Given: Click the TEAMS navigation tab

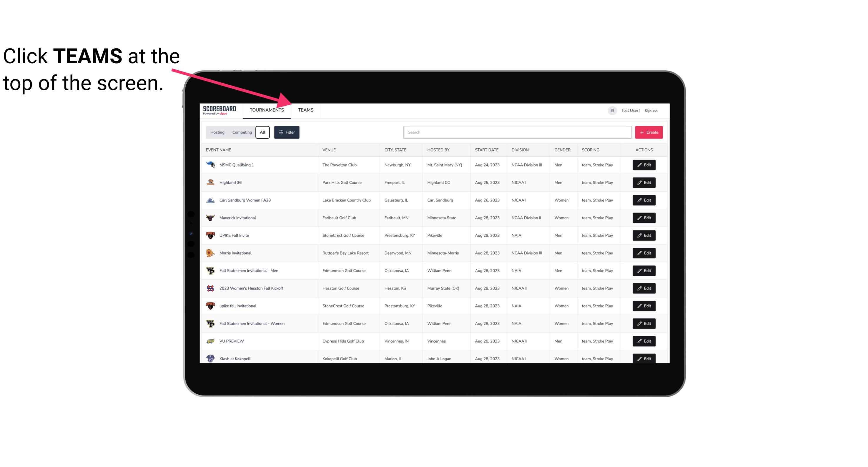Looking at the screenshot, I should click(305, 110).
